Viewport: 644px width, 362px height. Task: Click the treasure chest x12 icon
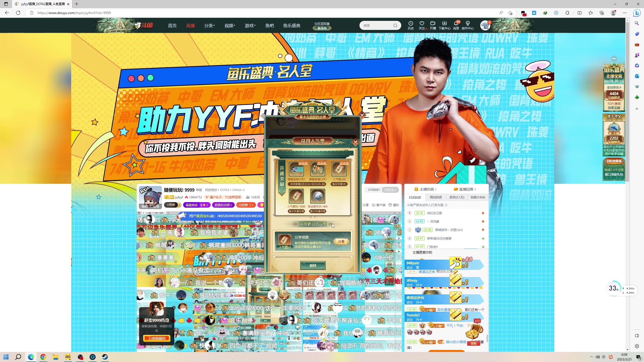coord(474,331)
